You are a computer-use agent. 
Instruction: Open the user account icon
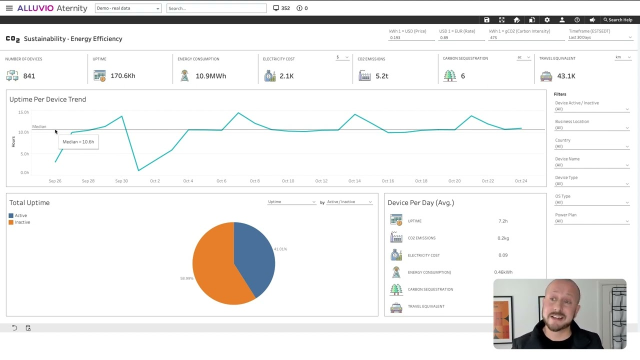(x=562, y=20)
